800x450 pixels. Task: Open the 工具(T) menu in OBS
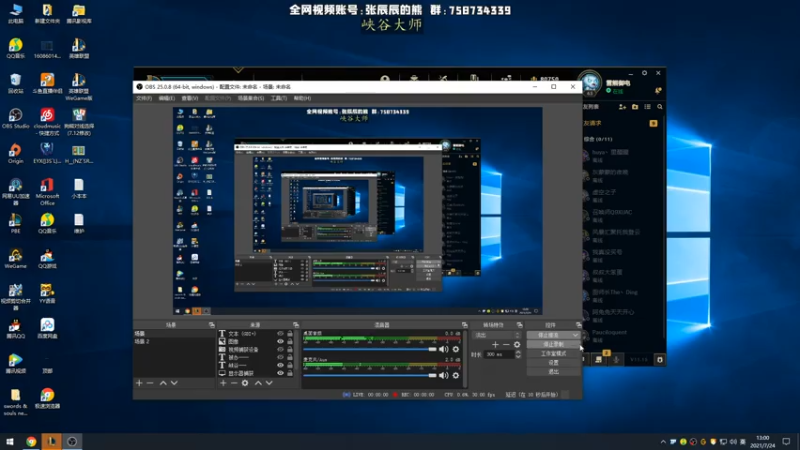click(x=279, y=98)
